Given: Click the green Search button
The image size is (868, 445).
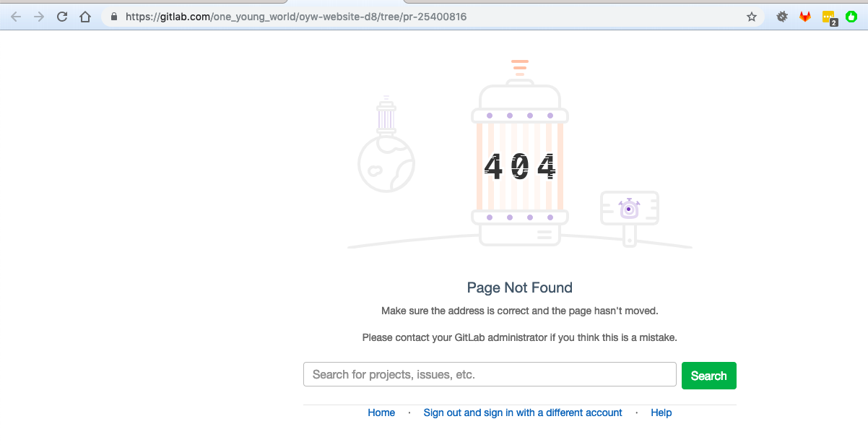Looking at the screenshot, I should [x=708, y=376].
